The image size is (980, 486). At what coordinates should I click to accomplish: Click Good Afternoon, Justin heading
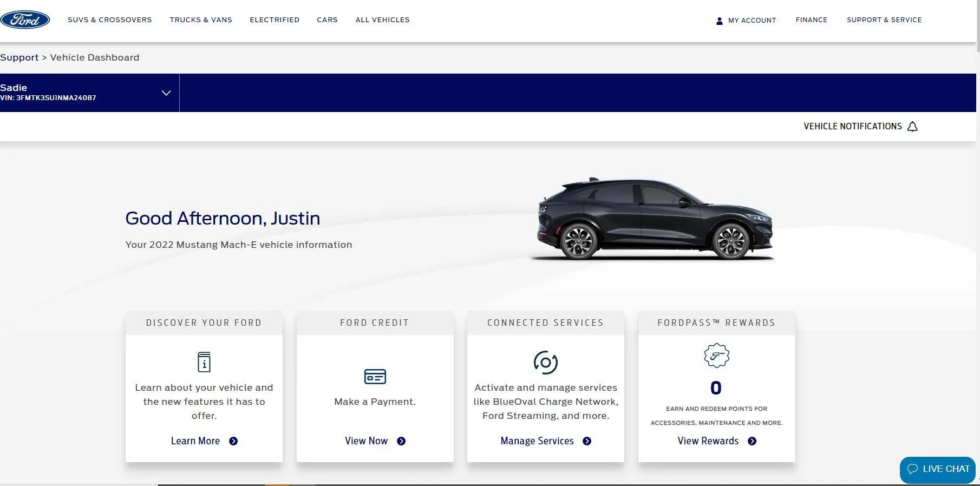223,218
